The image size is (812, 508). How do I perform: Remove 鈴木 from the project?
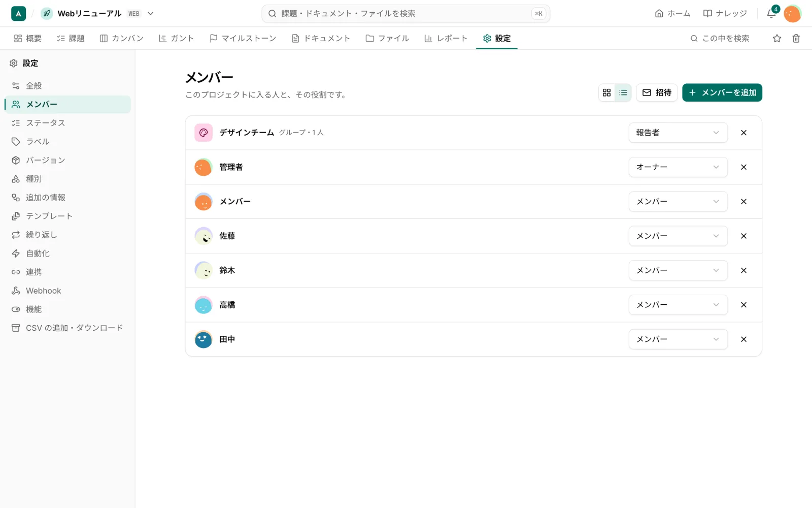(743, 270)
